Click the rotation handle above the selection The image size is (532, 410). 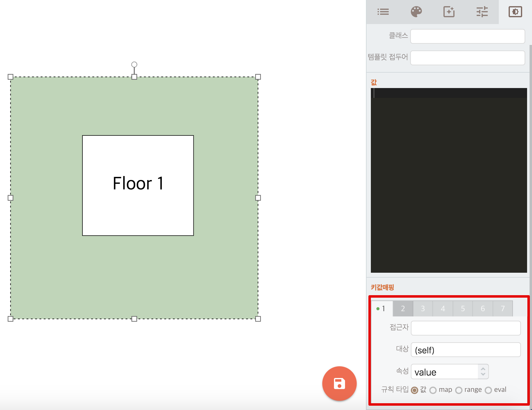coord(134,65)
